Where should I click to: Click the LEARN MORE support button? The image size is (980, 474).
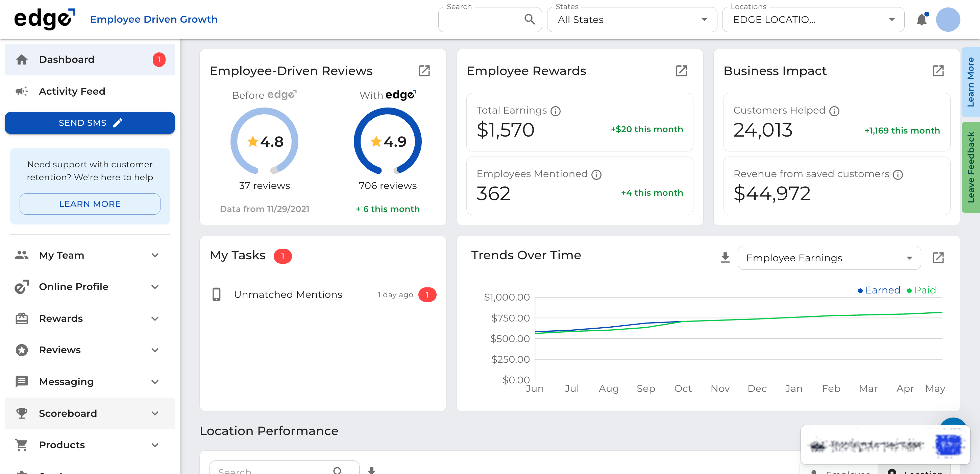(90, 204)
